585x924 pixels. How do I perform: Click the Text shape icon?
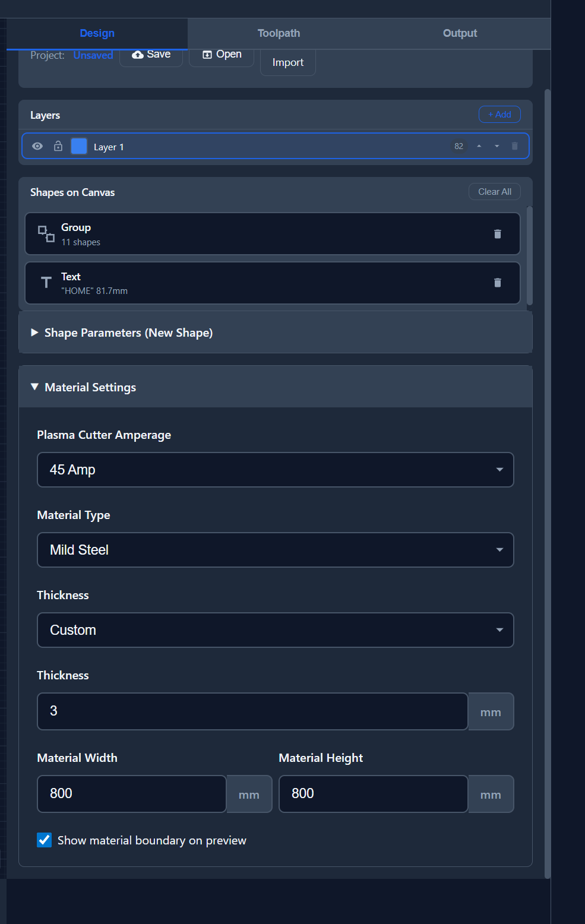(46, 282)
